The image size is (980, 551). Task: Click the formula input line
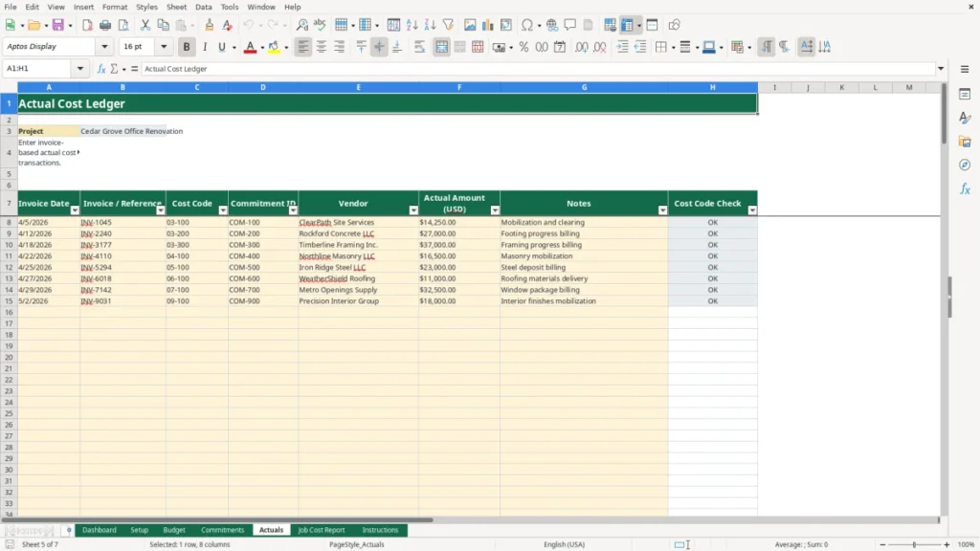click(x=538, y=69)
